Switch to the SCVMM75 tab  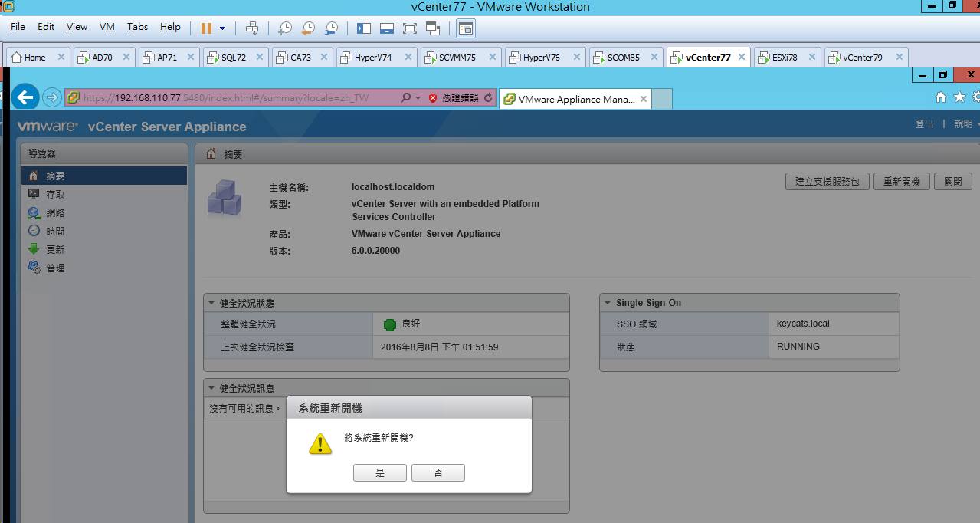(461, 58)
